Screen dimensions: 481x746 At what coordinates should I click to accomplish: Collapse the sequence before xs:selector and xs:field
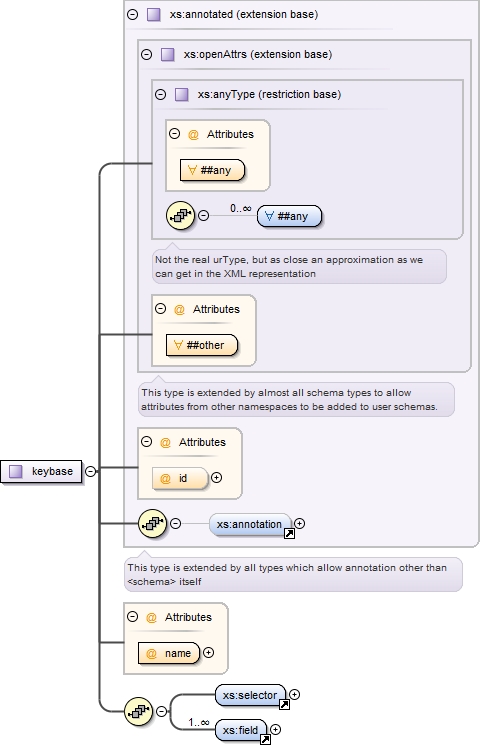tap(162, 712)
